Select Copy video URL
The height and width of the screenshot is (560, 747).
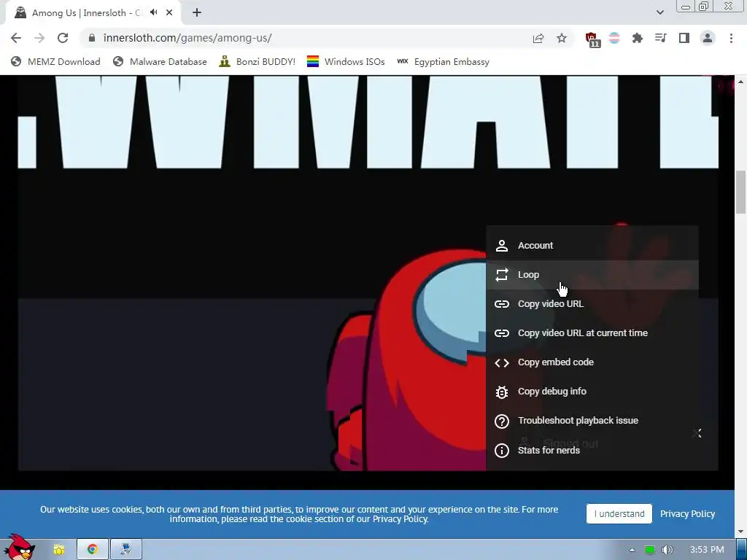tap(592, 304)
